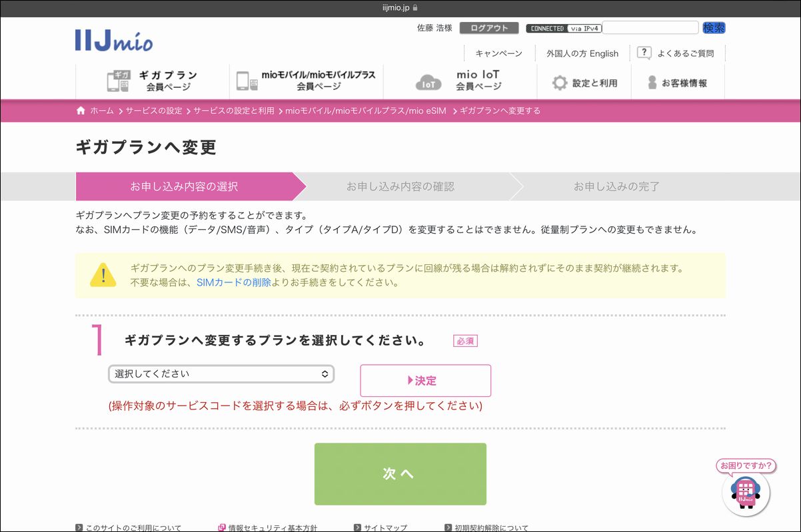Open mioモバイル/mioモバイルプラス 会員ページ menu
This screenshot has width=801, height=532.
[306, 81]
